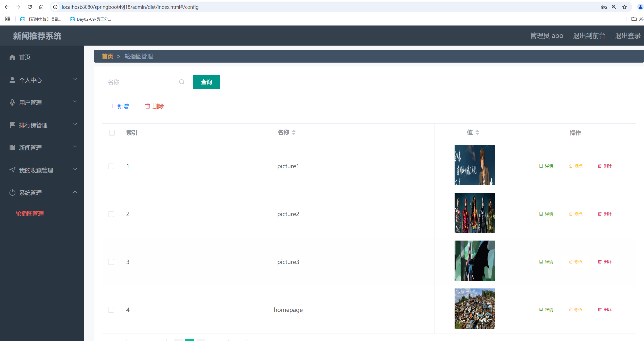Reload the page with refresh icon
The width and height of the screenshot is (644, 341).
[30, 7]
